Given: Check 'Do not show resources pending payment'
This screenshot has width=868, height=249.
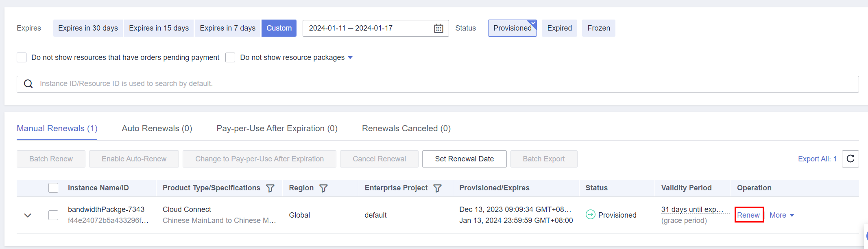Looking at the screenshot, I should point(22,57).
